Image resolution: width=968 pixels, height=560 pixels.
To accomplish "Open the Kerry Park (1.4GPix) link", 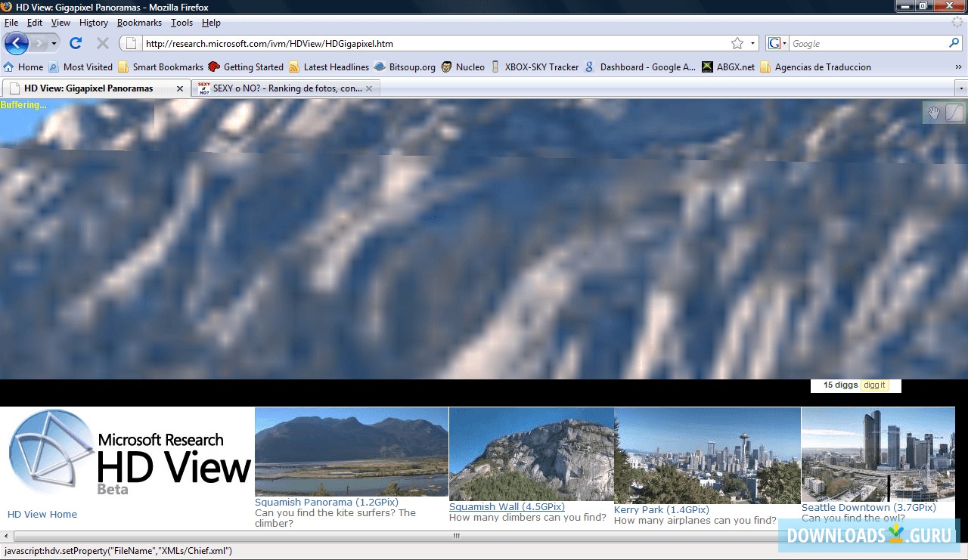I will pos(662,510).
